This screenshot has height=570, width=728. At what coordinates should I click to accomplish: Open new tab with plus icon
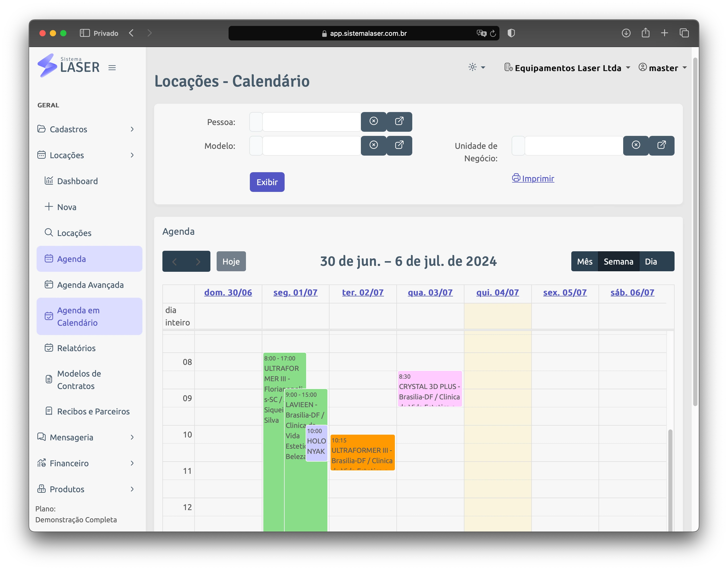[x=665, y=33]
